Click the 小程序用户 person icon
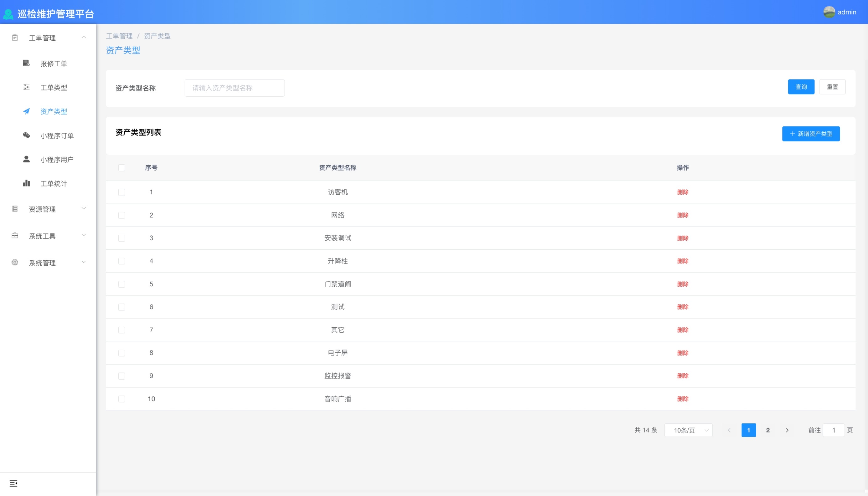Image resolution: width=868 pixels, height=496 pixels. click(26, 159)
